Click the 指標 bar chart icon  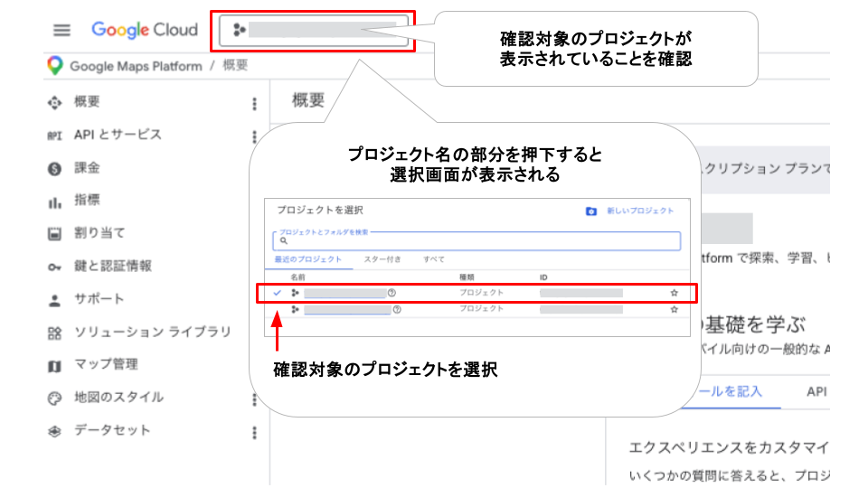click(54, 202)
